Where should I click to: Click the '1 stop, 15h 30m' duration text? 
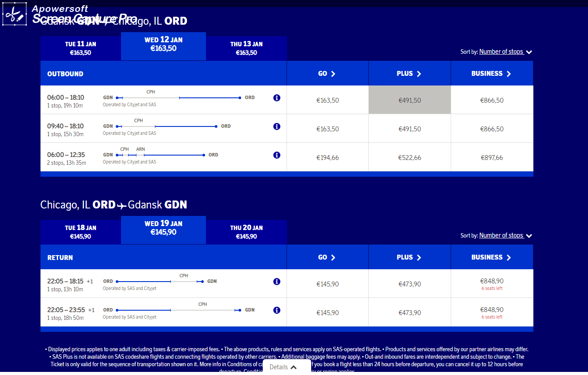[x=65, y=134]
